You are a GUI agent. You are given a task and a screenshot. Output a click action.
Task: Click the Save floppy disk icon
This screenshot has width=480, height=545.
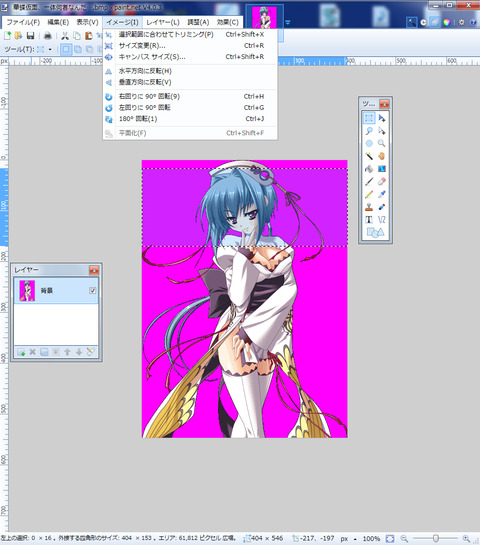click(31, 35)
